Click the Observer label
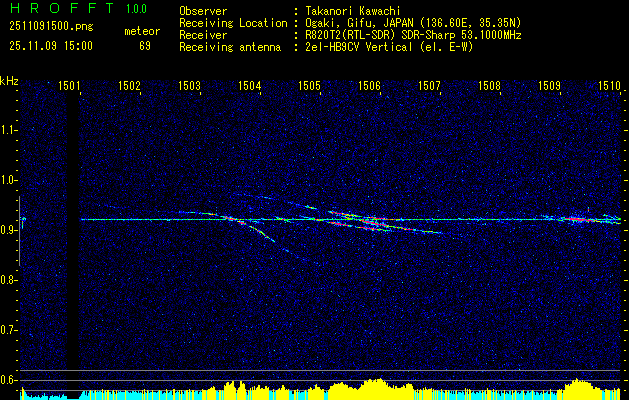629x400 pixels. tap(203, 11)
